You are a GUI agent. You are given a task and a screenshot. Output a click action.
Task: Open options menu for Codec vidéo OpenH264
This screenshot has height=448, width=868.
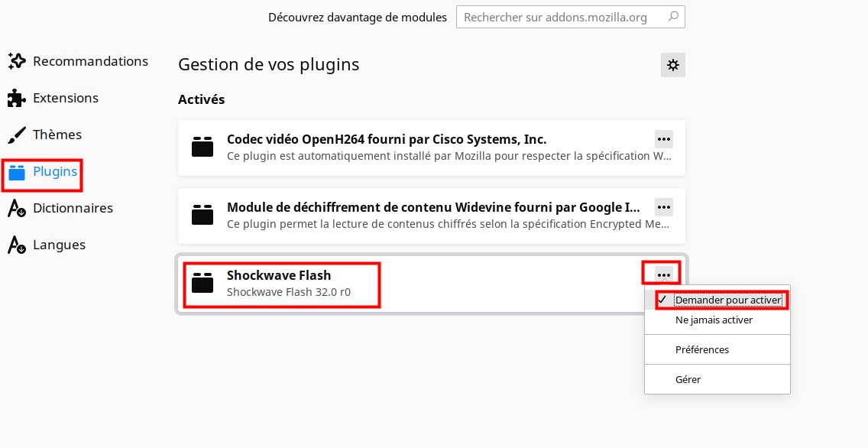pyautogui.click(x=663, y=139)
